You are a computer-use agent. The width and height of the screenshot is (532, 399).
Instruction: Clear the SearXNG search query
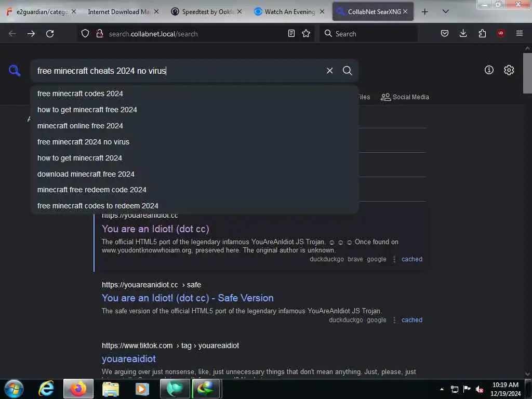[x=329, y=71]
